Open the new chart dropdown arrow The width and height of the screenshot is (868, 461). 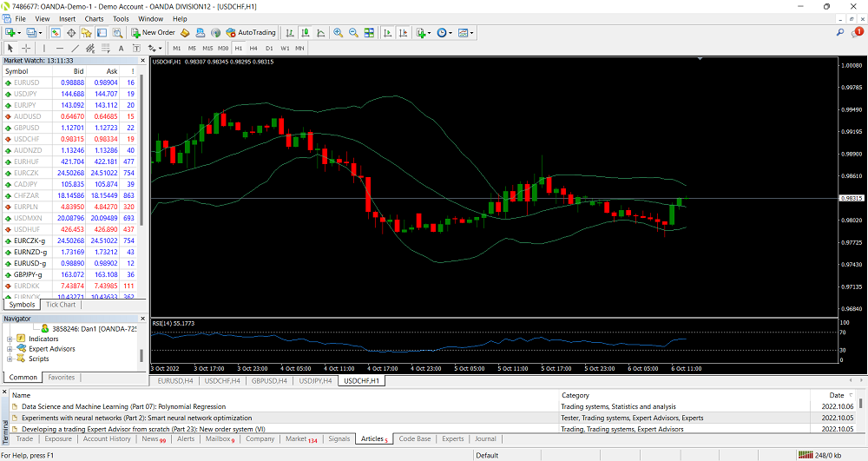19,33
